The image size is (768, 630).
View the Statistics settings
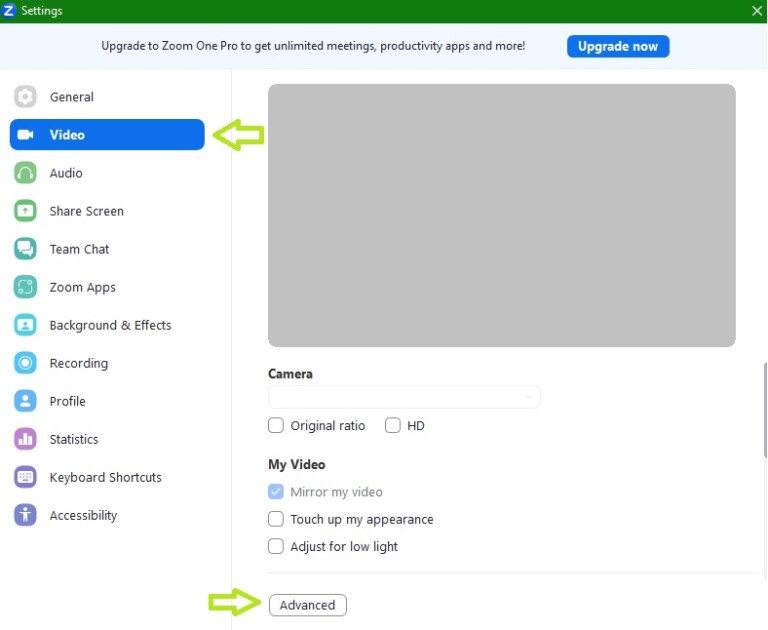(x=107, y=439)
